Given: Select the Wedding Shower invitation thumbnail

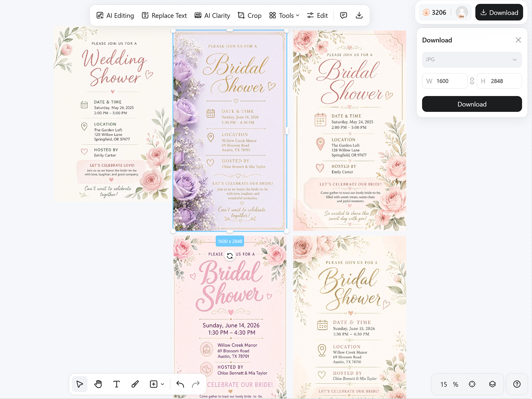Looking at the screenshot, I should (x=112, y=113).
